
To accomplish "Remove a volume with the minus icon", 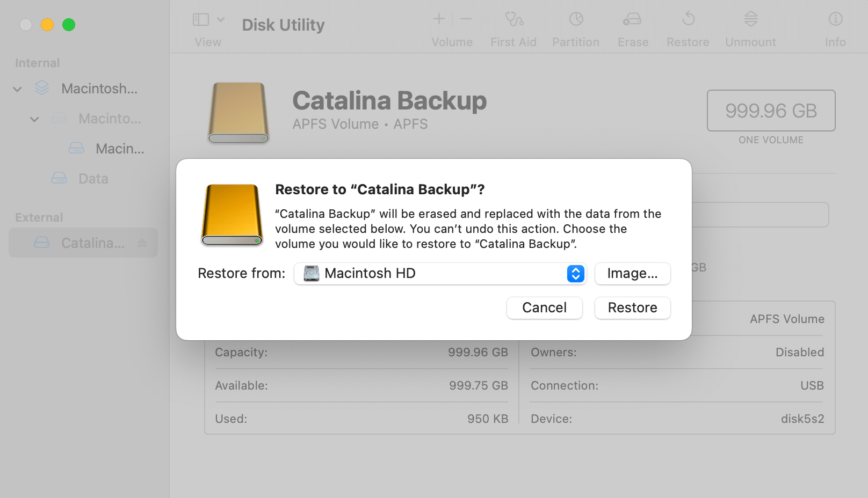I will pos(465,19).
